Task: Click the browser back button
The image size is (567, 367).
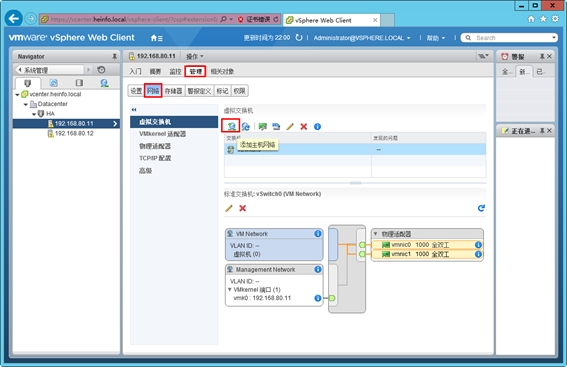Action: 14,18
